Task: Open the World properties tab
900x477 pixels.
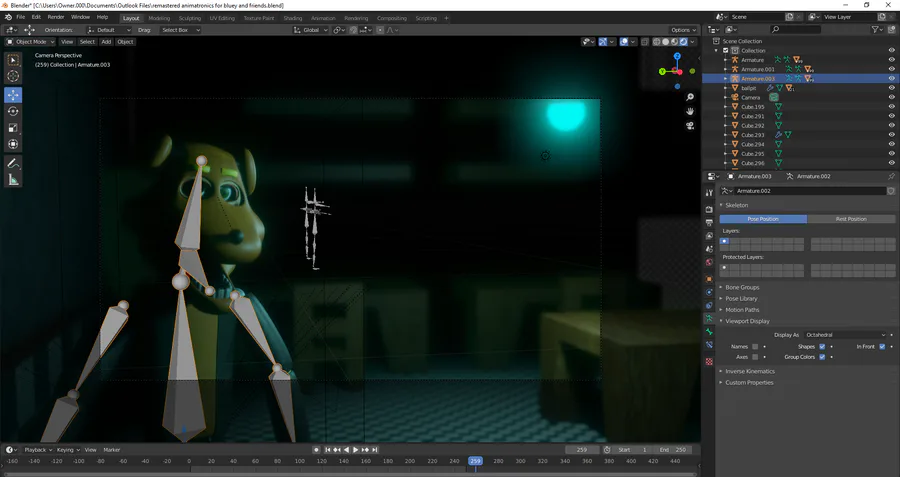Action: [709, 262]
